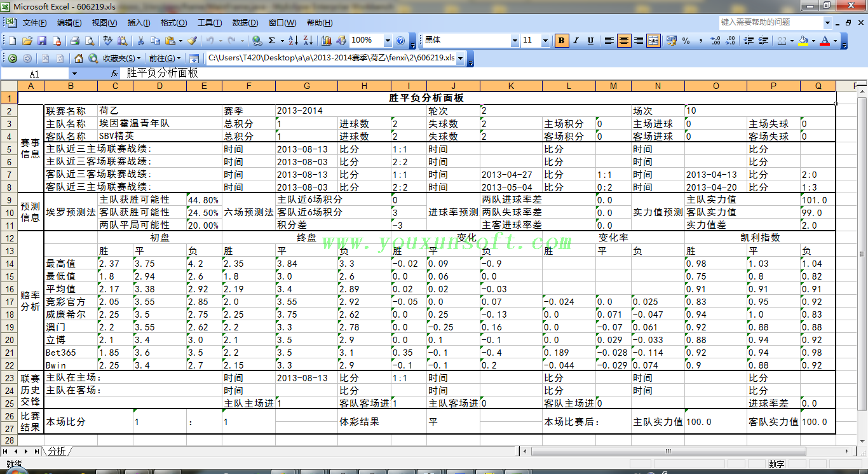This screenshot has width=868, height=474.
Task: Open the 编辑 menu
Action: [69, 23]
